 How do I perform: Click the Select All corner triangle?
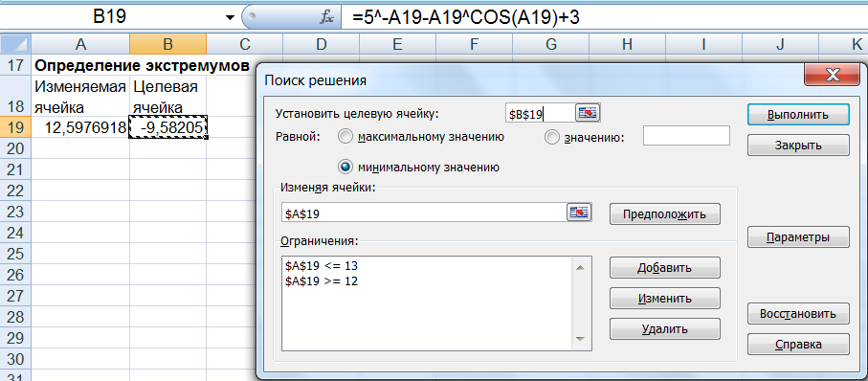click(x=16, y=44)
